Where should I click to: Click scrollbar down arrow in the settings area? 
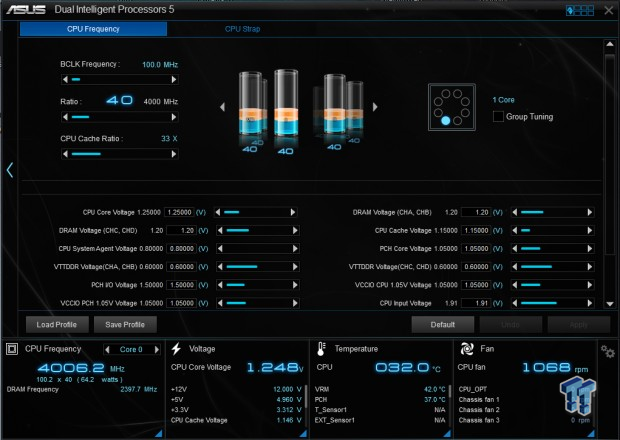point(610,304)
